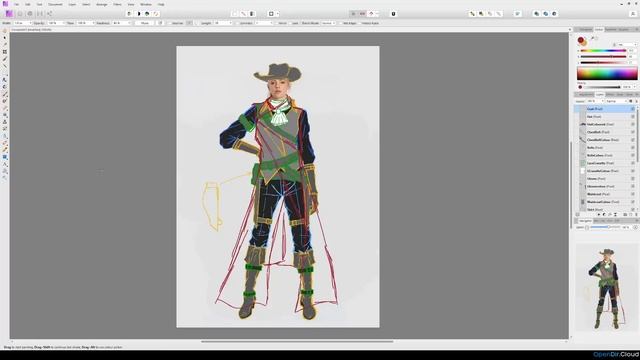Image resolution: width=640 pixels, height=360 pixels.
Task: Open the brush Opacity dropdown
Action: coord(63,23)
